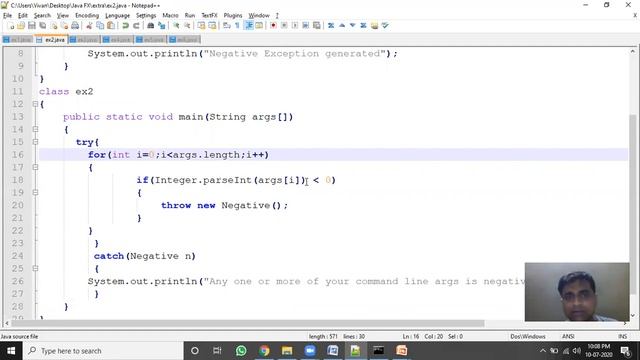Screen dimensions: 640x360
Task: Click the Replace toolbar icon
Action: tap(162, 26)
